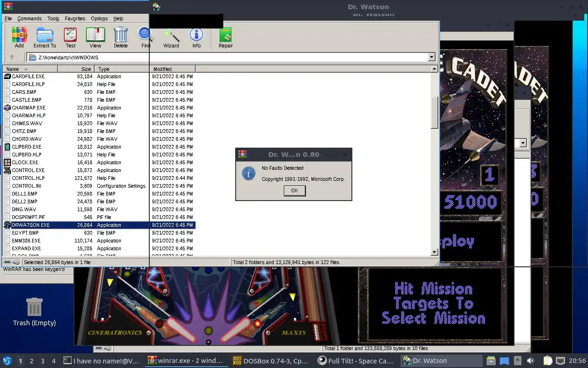Switch to workspace 2
588x368 pixels.
(x=32, y=361)
